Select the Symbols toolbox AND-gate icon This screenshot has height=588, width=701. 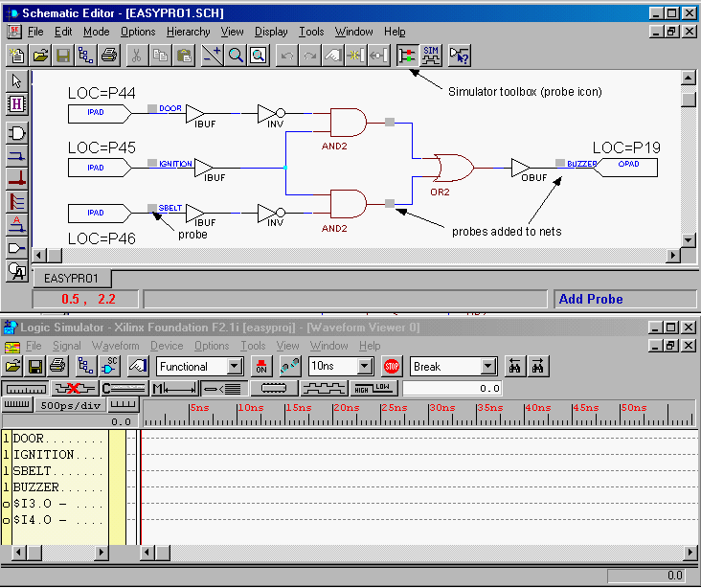coord(17,132)
